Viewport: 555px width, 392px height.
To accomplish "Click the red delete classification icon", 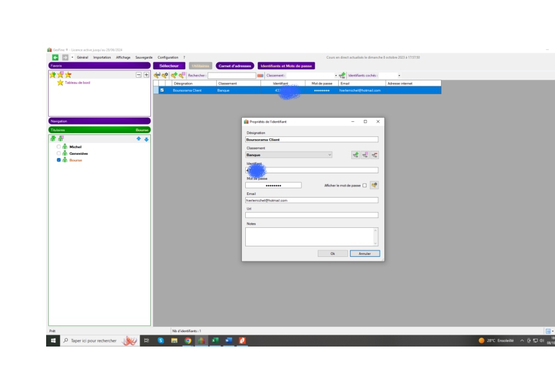I will (x=375, y=155).
